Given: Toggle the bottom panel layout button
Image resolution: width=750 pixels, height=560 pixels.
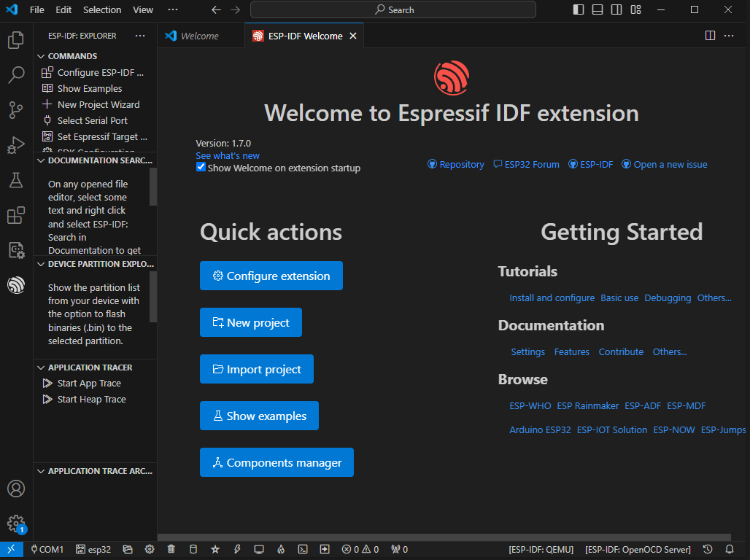Looking at the screenshot, I should (x=598, y=10).
